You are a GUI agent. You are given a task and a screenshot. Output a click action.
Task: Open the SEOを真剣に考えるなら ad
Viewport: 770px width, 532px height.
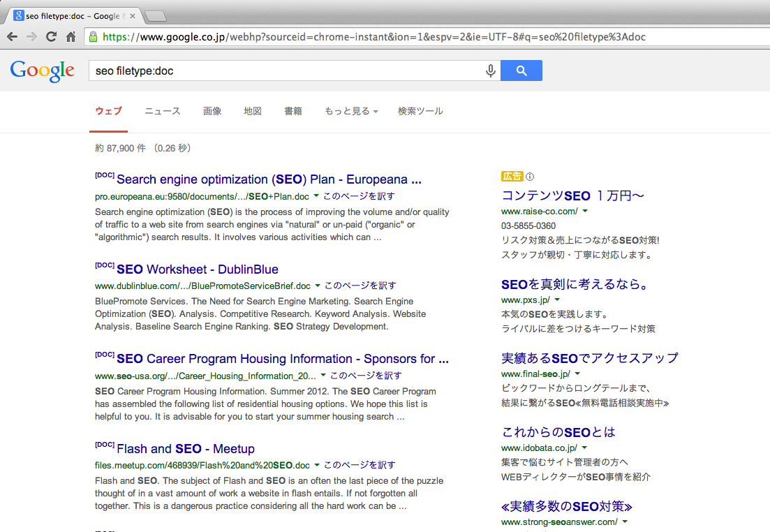click(575, 284)
